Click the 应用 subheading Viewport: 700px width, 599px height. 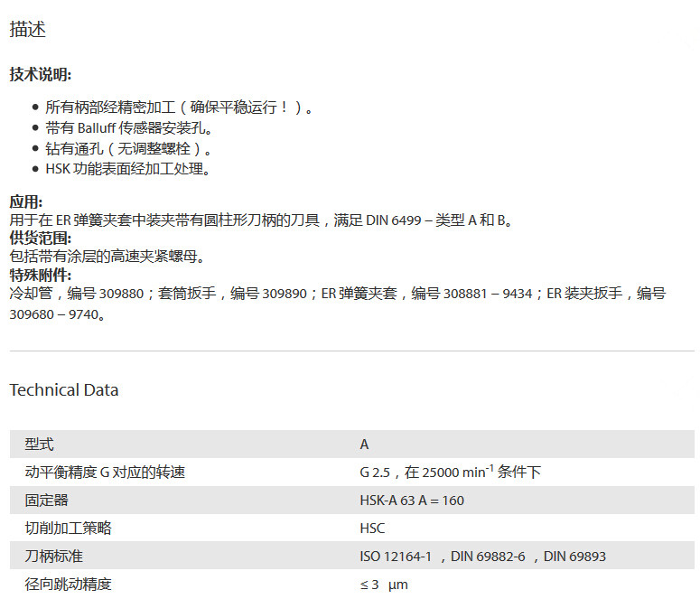pyautogui.click(x=26, y=201)
